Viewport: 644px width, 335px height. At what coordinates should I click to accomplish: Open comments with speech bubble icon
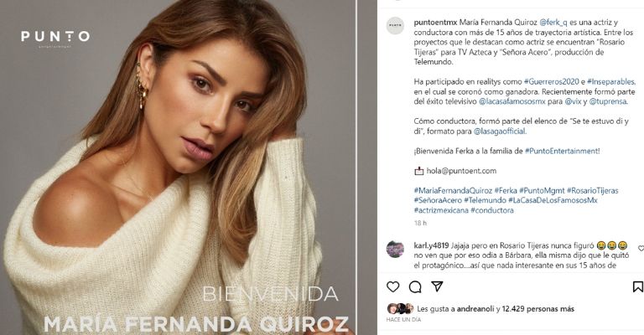click(x=415, y=286)
